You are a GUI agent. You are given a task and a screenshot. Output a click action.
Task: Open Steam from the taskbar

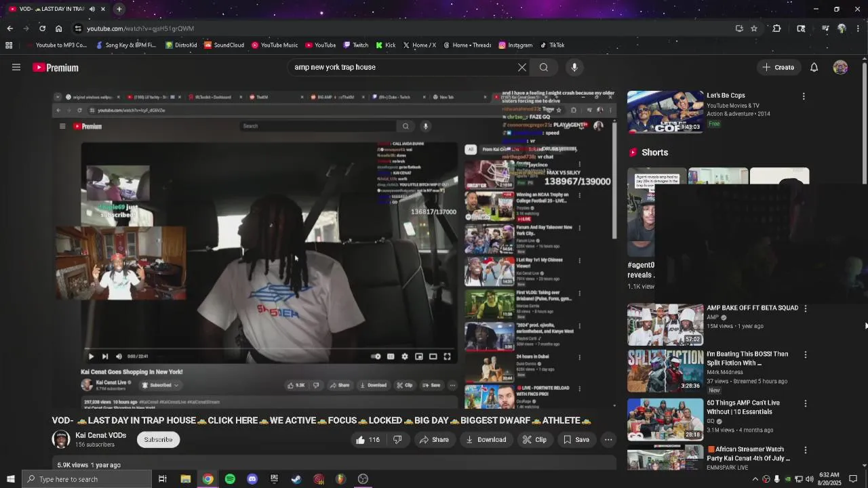[x=296, y=479]
